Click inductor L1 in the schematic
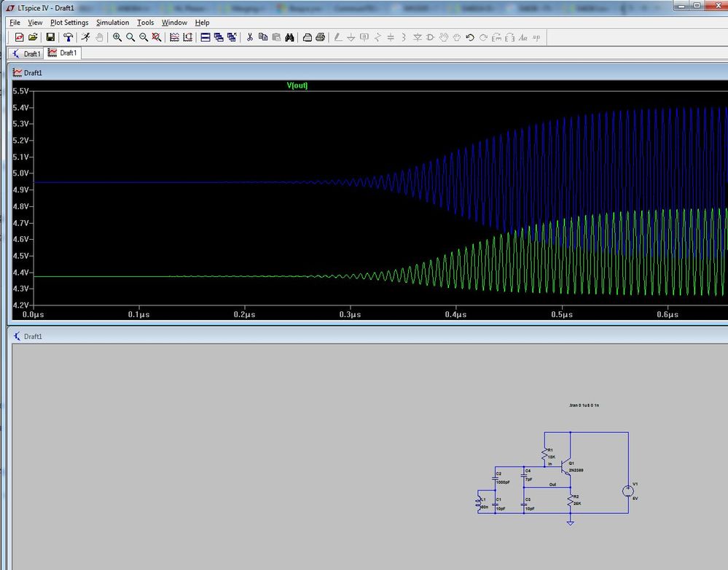 [x=479, y=502]
